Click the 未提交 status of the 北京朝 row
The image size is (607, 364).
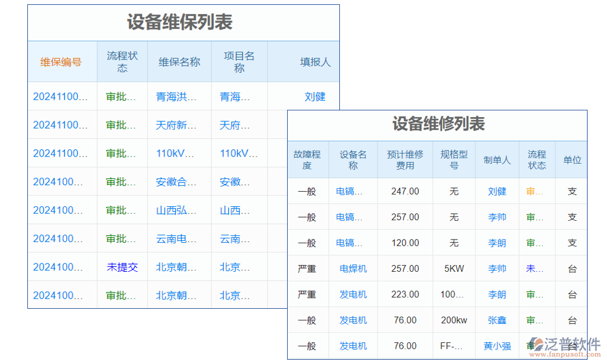click(123, 267)
